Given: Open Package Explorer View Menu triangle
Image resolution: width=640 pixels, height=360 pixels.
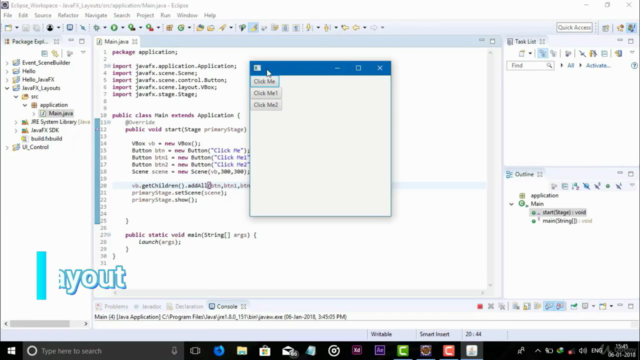Looking at the screenshot, I should pyautogui.click(x=83, y=53).
